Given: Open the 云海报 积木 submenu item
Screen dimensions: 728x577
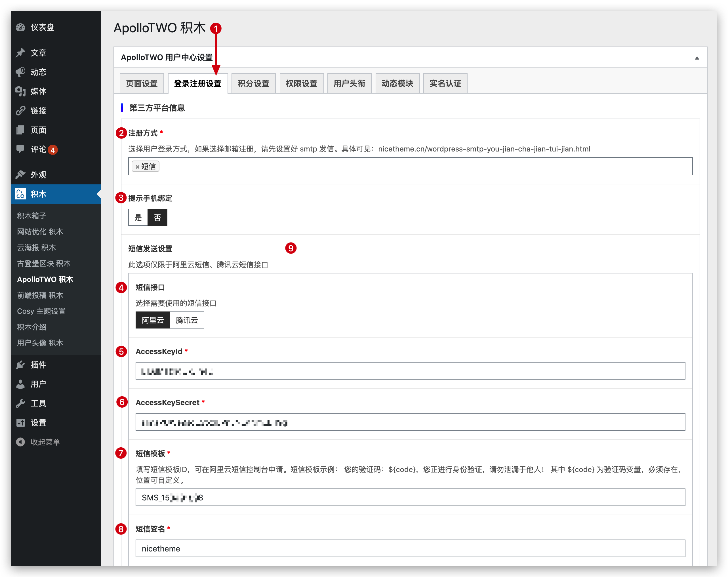Looking at the screenshot, I should coord(37,247).
